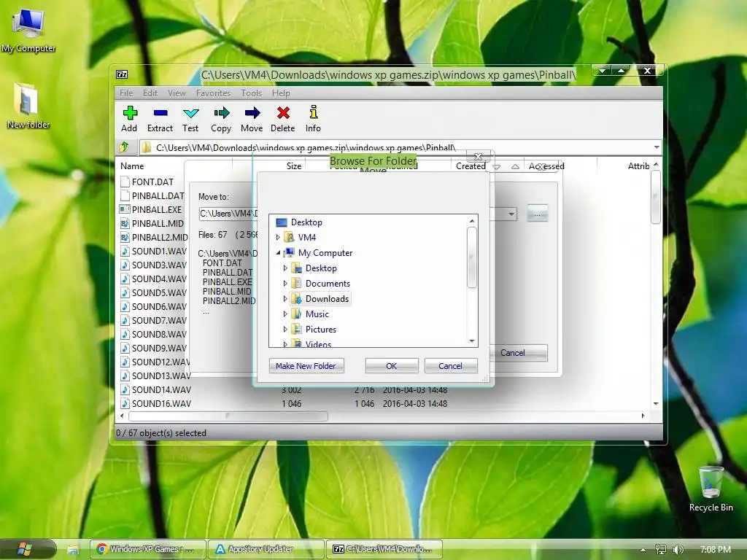Click the Windows Start button
The width and height of the screenshot is (747, 560).
pyautogui.click(x=25, y=549)
